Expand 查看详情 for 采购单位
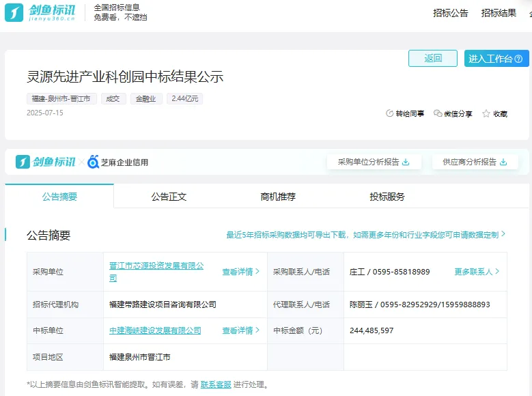The height and width of the screenshot is (396, 532). pyautogui.click(x=240, y=272)
